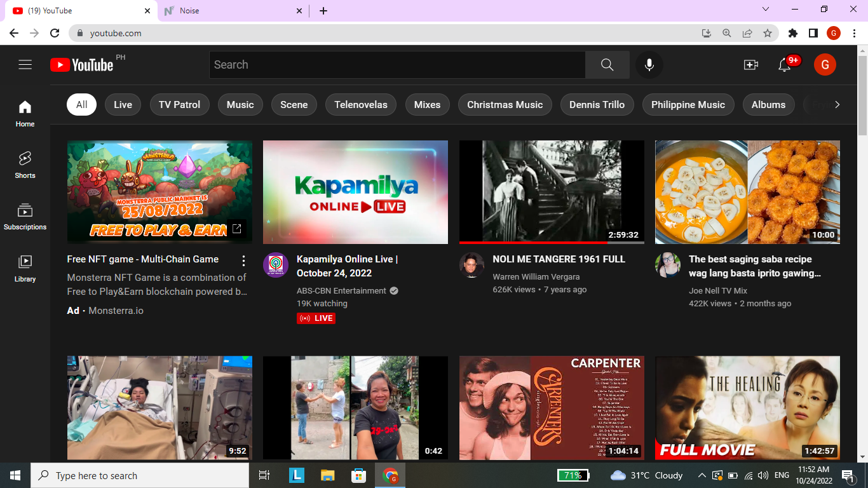Show more filter chips with right chevron
The width and height of the screenshot is (868, 488).
[x=837, y=105]
